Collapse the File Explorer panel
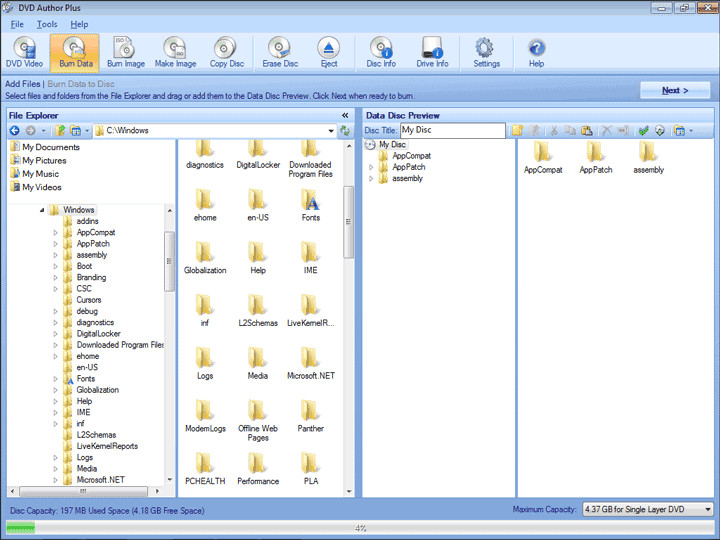 (345, 115)
